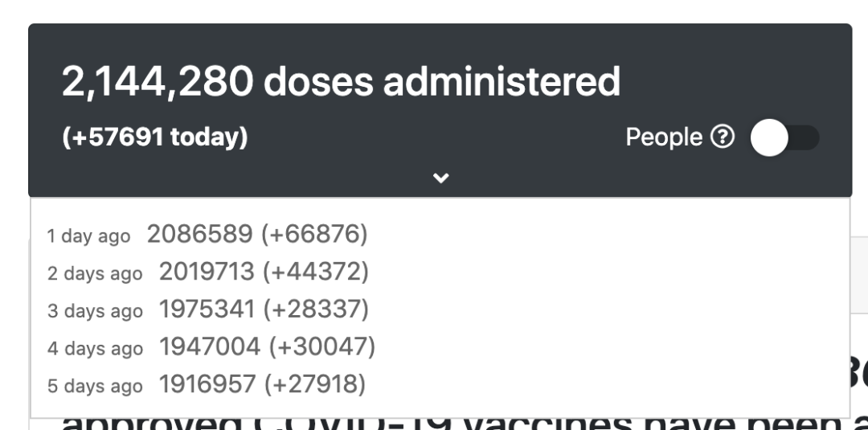
Task: Open the help icon beside People
Action: tap(723, 137)
